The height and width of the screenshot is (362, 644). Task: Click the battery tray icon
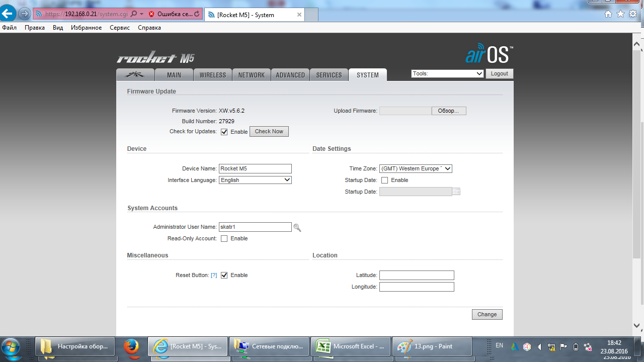(576, 347)
